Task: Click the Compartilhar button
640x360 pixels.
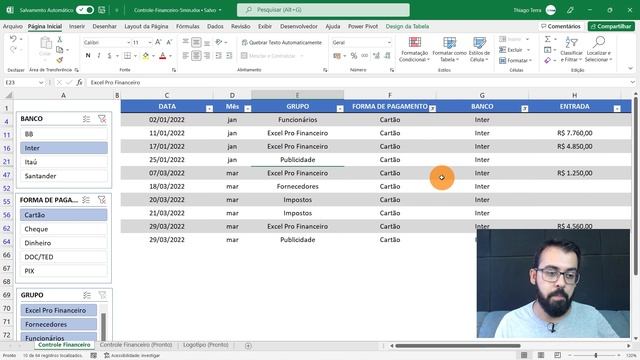Action: (611, 26)
